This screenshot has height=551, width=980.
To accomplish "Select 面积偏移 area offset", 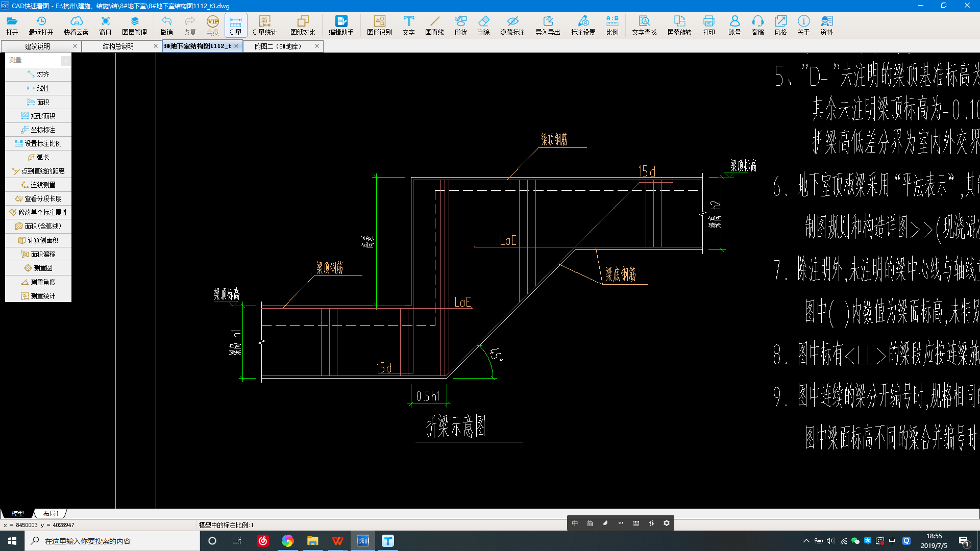I will coord(38,254).
